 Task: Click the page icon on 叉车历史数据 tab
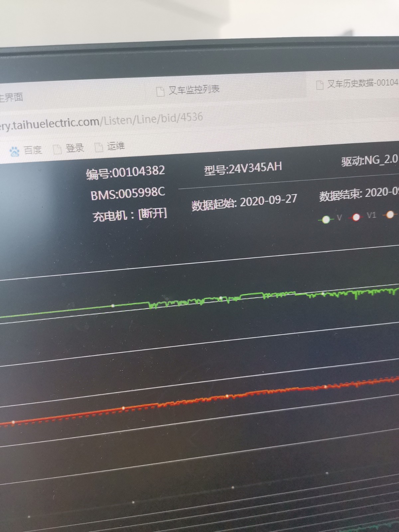click(320, 85)
